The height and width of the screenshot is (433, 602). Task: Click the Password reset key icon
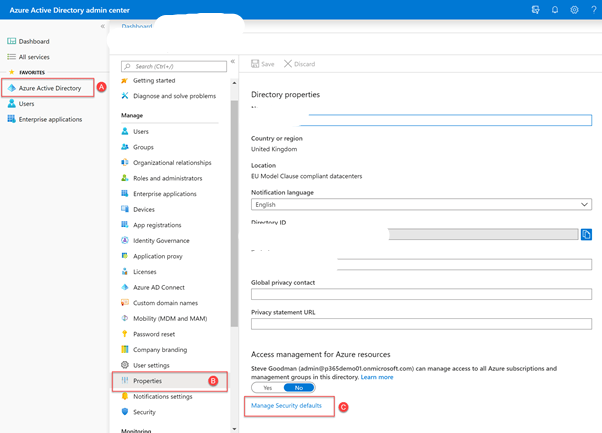tap(125, 334)
